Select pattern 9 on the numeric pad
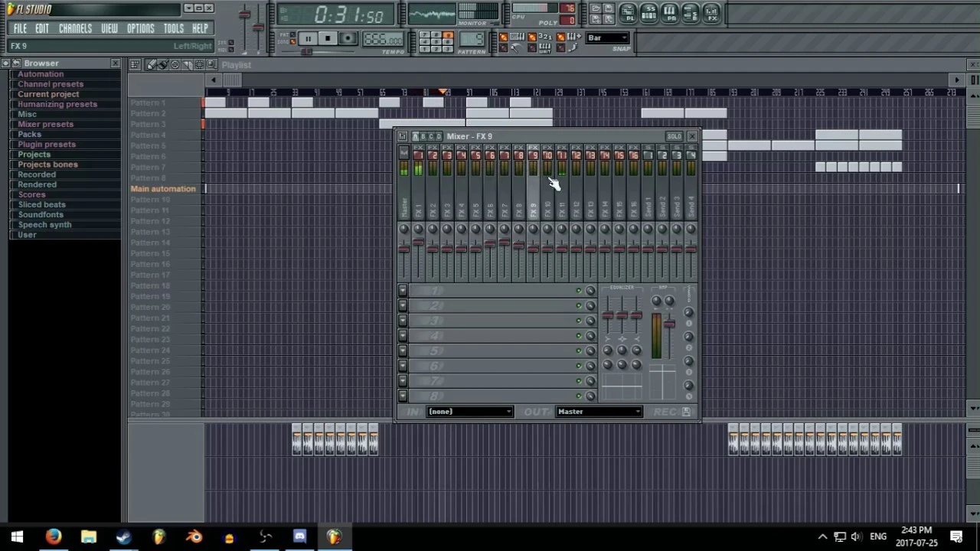Image resolution: width=980 pixels, height=551 pixels. click(x=448, y=34)
